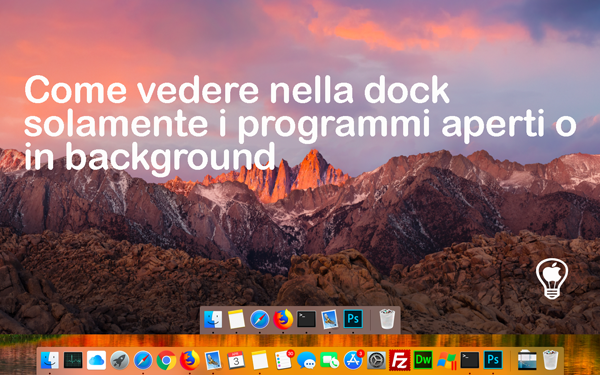This screenshot has height=375, width=600.
Task: Click the Apple lightbulb logo
Action: pos(552,278)
